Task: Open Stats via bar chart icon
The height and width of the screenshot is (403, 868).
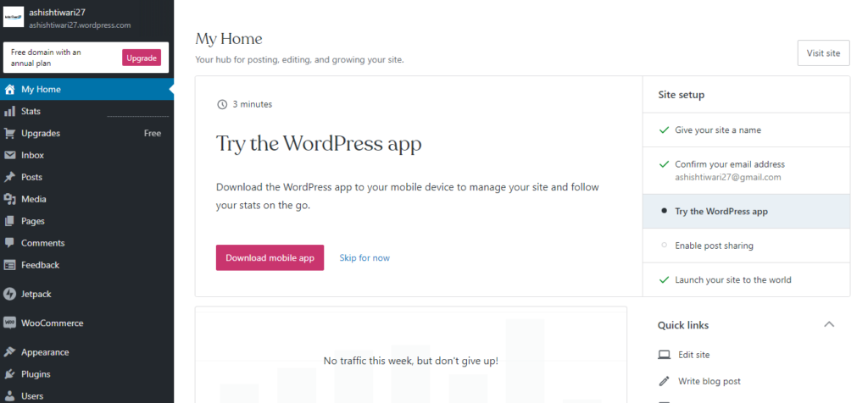Action: pos(9,112)
